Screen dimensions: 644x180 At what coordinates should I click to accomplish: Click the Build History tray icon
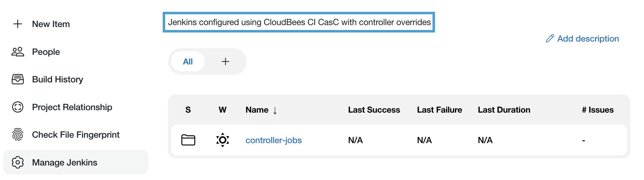(17, 79)
